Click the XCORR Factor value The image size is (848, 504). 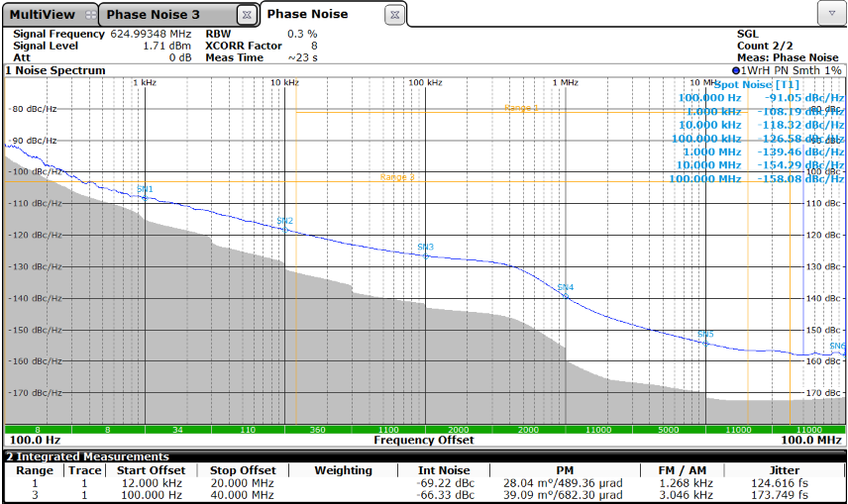coord(313,46)
